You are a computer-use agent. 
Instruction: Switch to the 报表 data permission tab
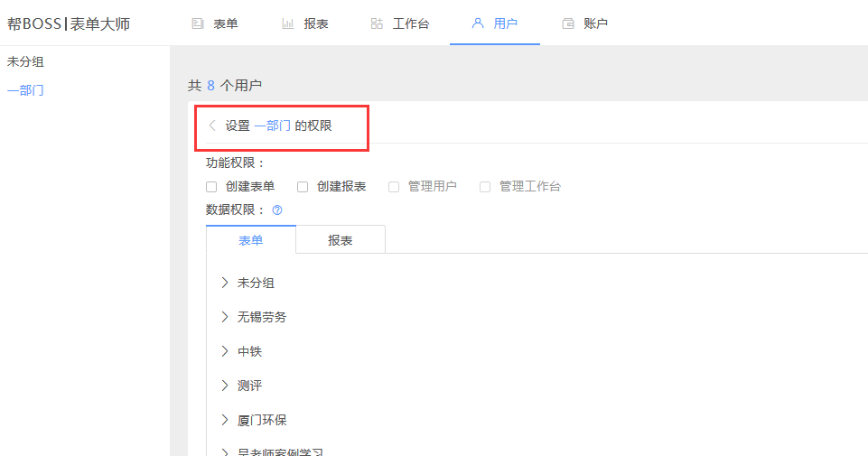pyautogui.click(x=341, y=240)
